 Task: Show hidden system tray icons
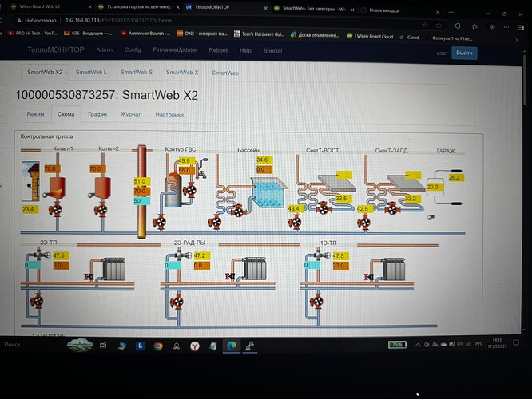point(418,345)
